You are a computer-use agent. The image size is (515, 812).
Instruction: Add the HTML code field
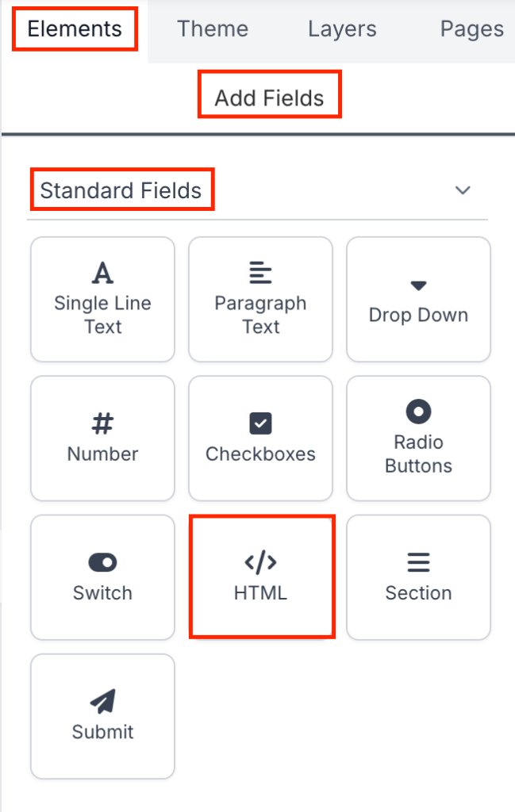(x=260, y=577)
